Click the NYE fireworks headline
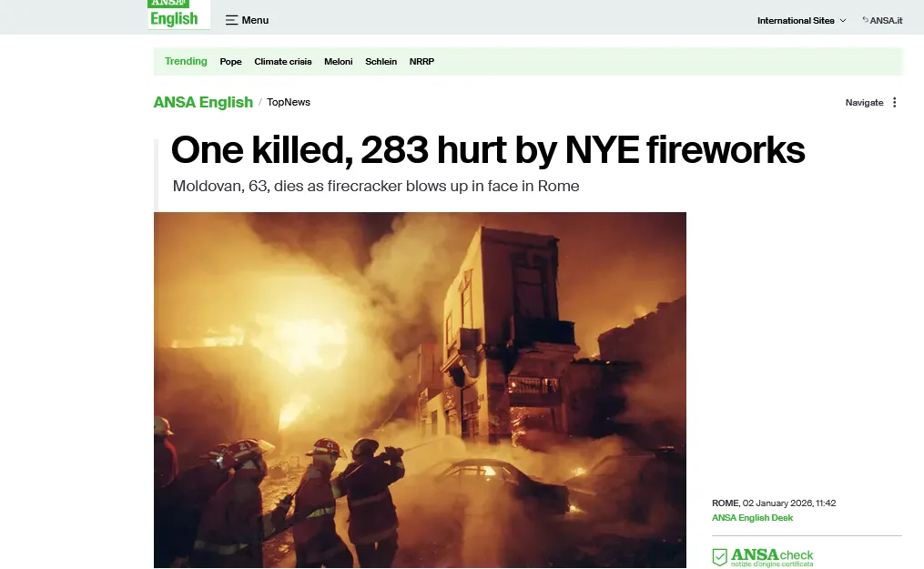The width and height of the screenshot is (924, 569). (487, 149)
